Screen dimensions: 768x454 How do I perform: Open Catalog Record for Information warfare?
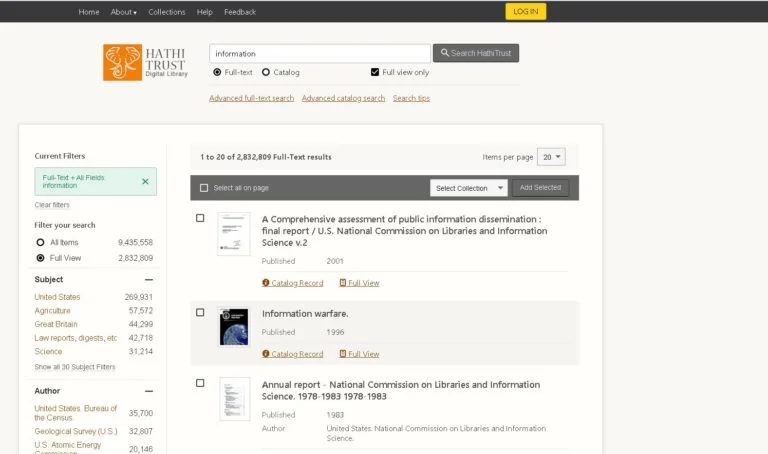click(x=293, y=354)
